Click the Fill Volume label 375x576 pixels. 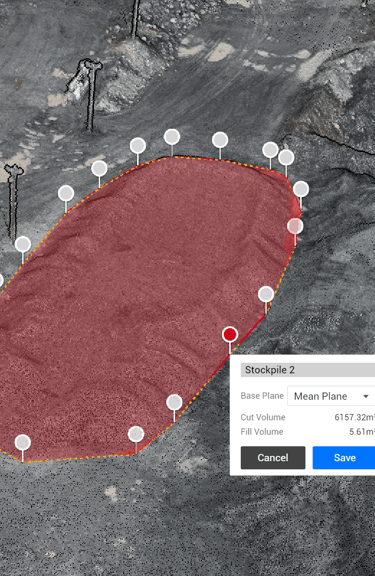tap(262, 432)
